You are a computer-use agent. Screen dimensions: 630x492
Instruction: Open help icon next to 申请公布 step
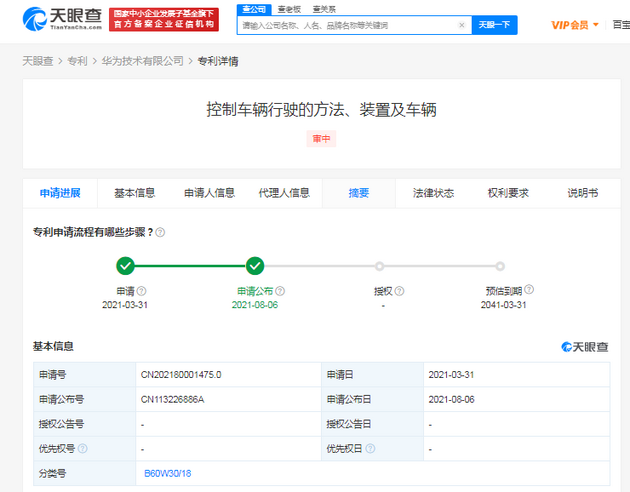coord(280,291)
